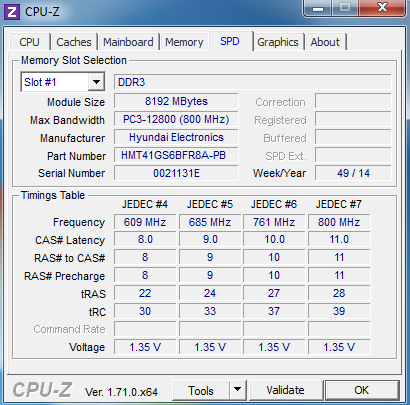This screenshot has width=410, height=405.
Task: Confirm with the OK button
Action: (x=362, y=390)
